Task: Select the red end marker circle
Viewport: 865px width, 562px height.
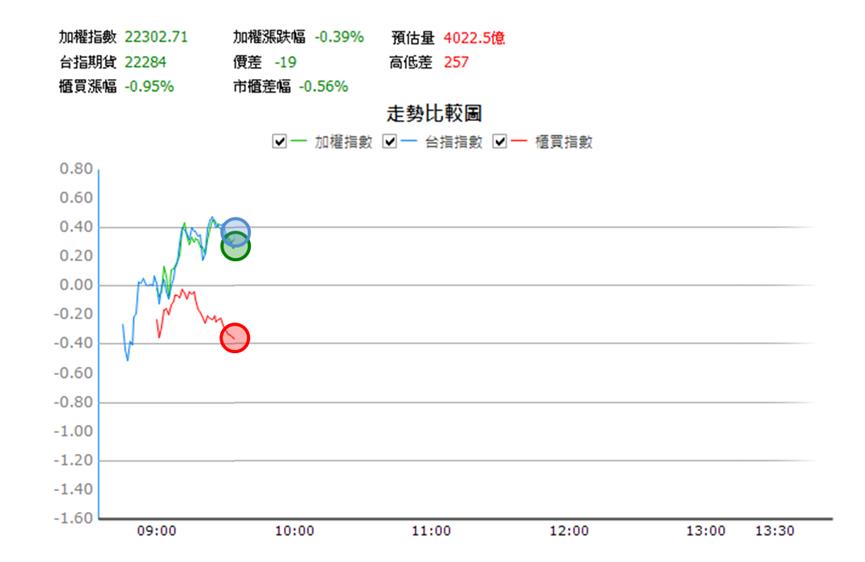Action: tap(235, 338)
